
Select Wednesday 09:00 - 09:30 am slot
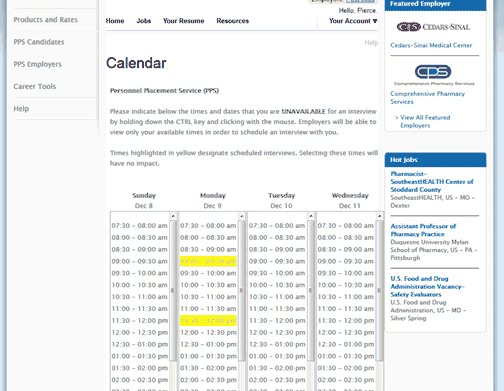click(x=345, y=261)
